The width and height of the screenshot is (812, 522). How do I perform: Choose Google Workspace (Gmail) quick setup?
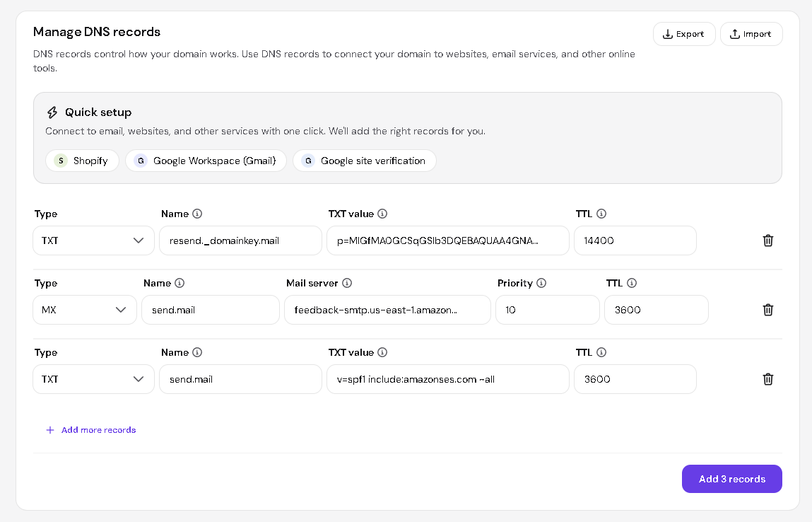[206, 161]
